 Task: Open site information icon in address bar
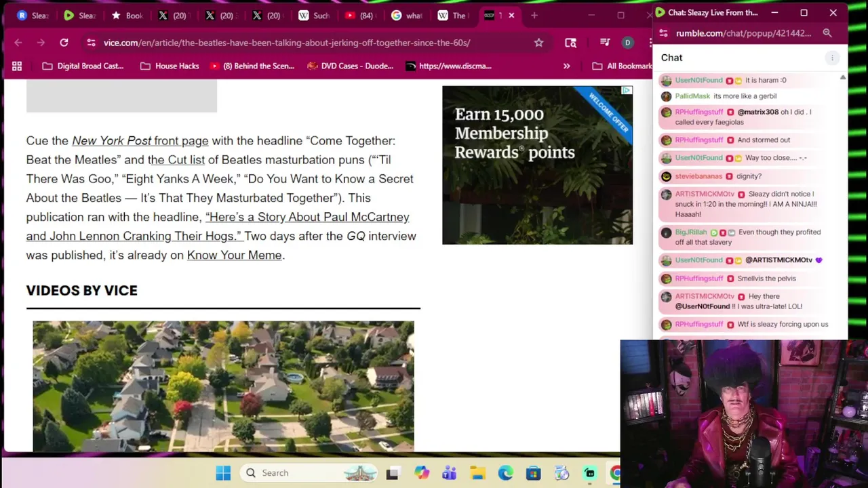click(x=91, y=43)
